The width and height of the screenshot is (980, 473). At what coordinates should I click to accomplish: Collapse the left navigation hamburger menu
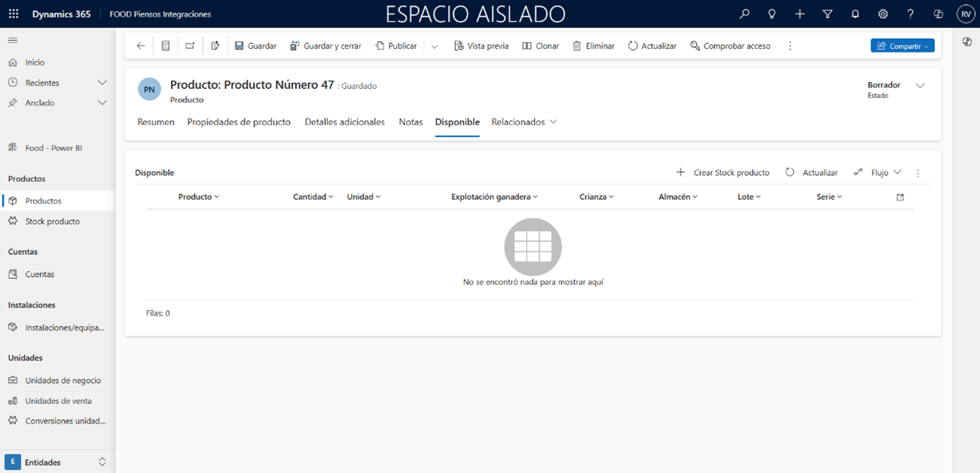[13, 41]
